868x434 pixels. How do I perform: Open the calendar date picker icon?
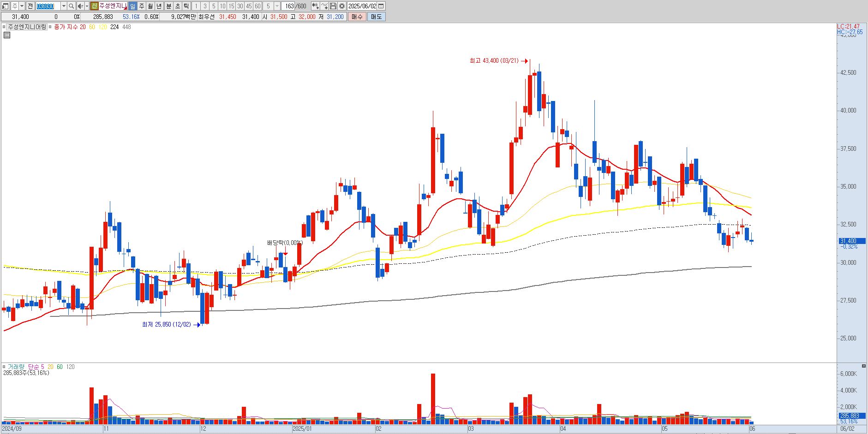point(381,6)
